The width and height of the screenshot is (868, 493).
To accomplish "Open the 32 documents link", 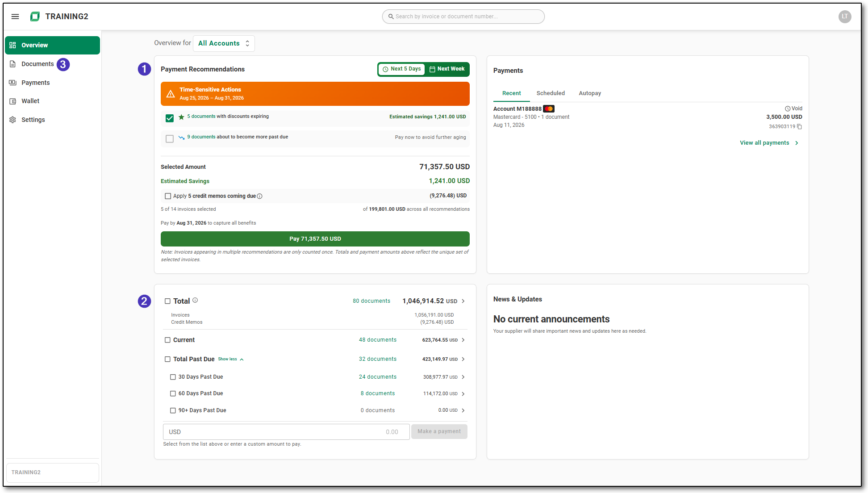I will [x=378, y=359].
